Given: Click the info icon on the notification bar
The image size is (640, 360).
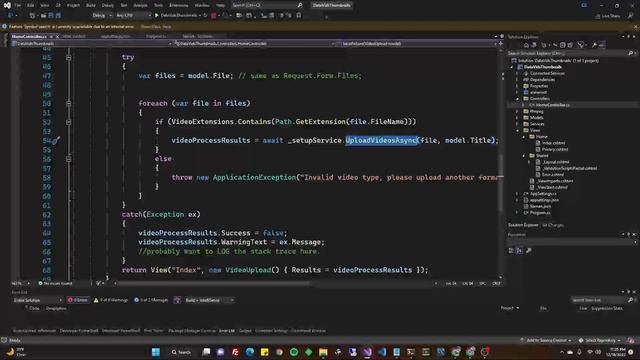Looking at the screenshot, I should coord(4,27).
